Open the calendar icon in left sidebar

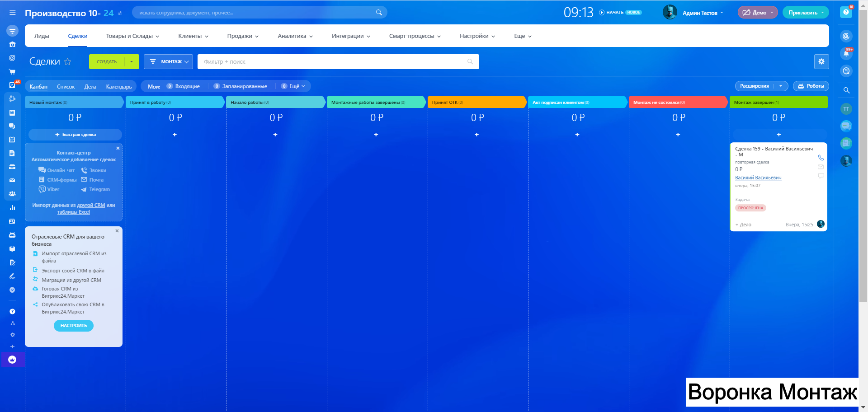click(x=12, y=140)
